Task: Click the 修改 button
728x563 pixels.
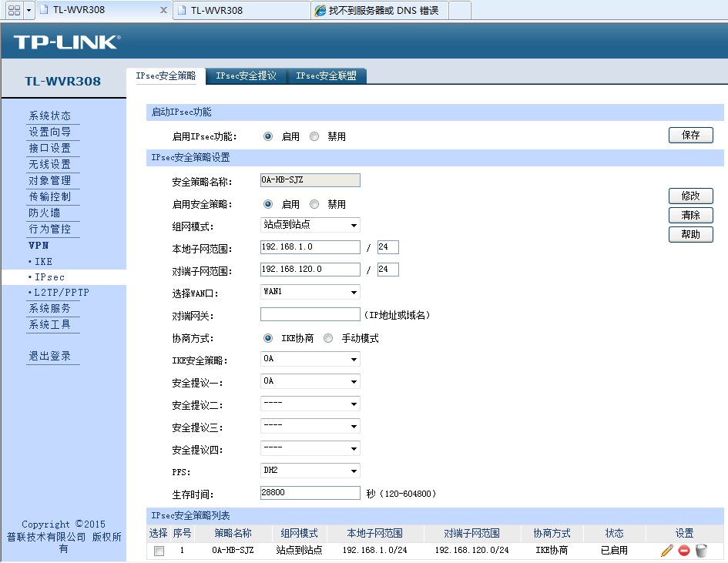Action: (x=691, y=196)
